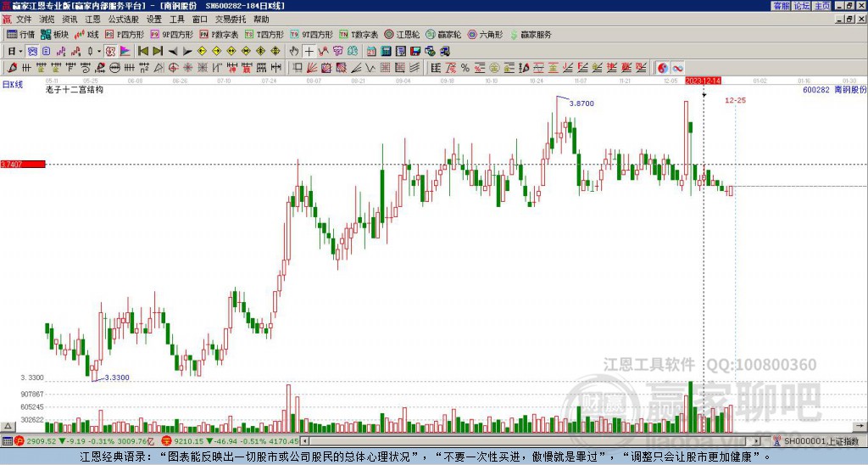The image size is (868, 465).
Task: Click the 日K线 chart label
Action: click(13, 85)
